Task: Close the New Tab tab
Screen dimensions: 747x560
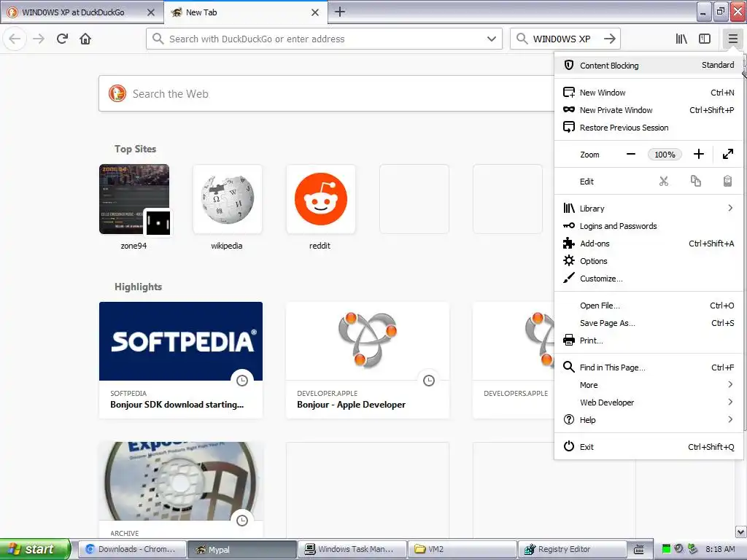Action: 315,12
